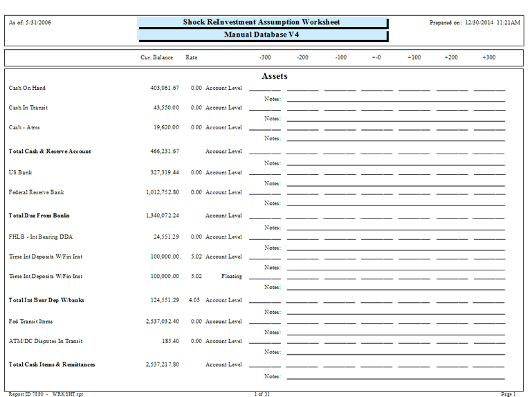Click the Notes line under US Bank

click(395, 185)
